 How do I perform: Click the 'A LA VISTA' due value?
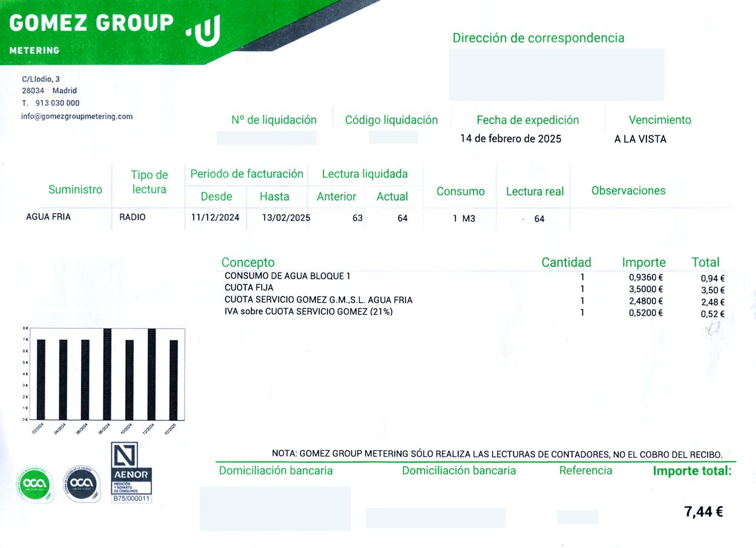pyautogui.click(x=640, y=139)
